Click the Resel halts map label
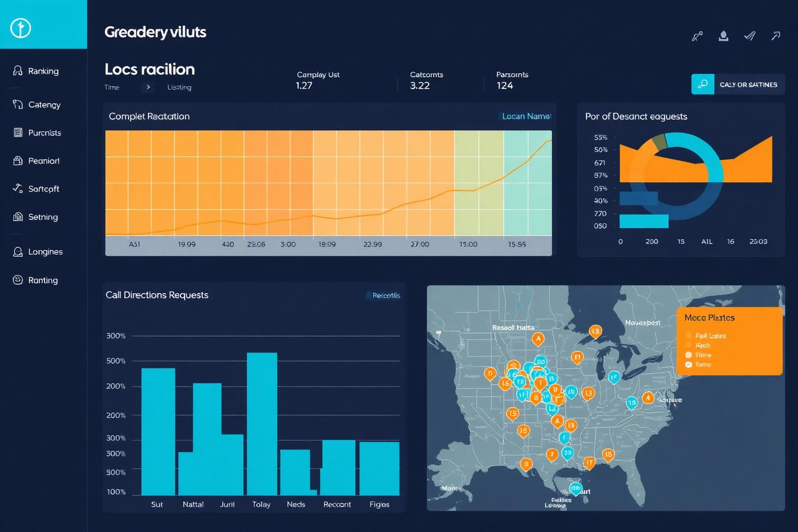Image resolution: width=798 pixels, height=532 pixels. coord(513,328)
